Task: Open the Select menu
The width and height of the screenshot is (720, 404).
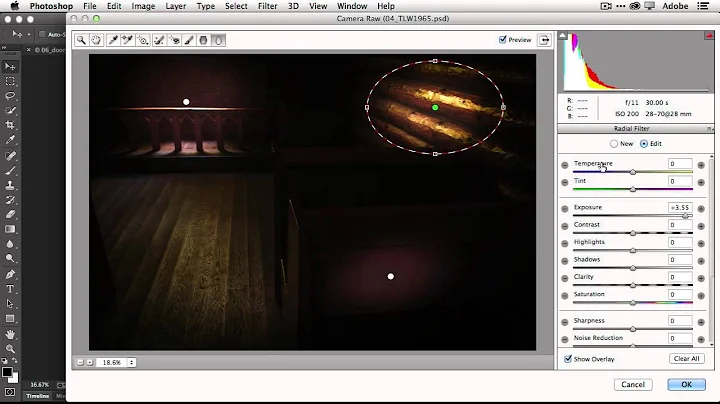Action: 236,6
